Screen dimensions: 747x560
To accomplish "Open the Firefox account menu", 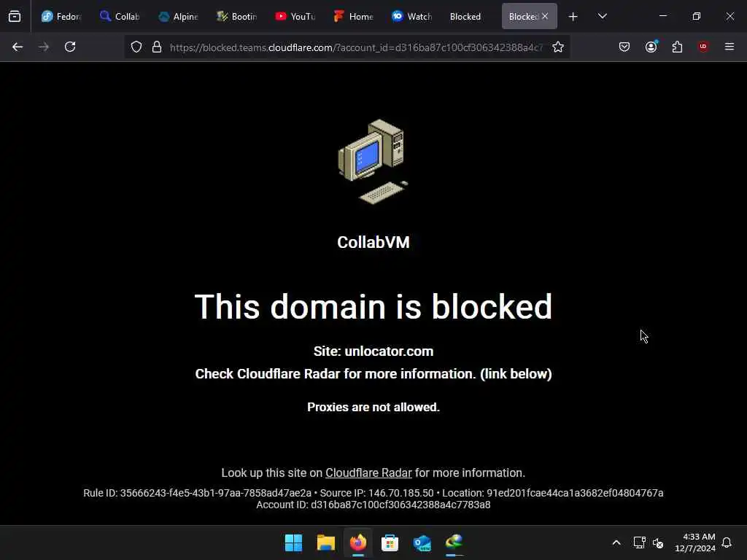I will [x=651, y=47].
